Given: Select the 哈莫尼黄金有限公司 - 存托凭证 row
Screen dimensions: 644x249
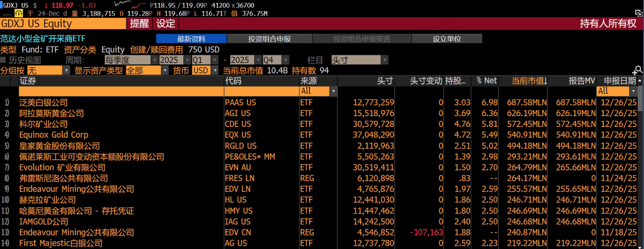Looking at the screenshot, I should [319, 211].
